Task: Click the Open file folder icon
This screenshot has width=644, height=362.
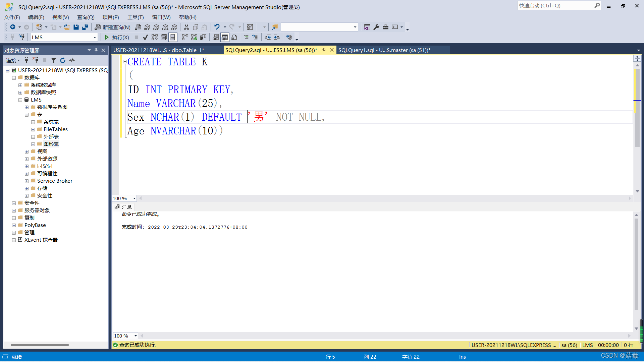Action: 67,27
